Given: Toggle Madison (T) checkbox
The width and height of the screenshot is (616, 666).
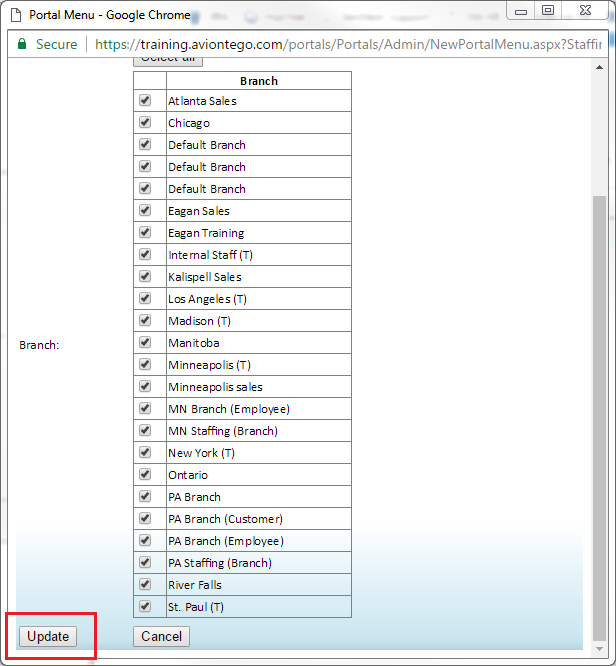Looking at the screenshot, I should pos(145,320).
